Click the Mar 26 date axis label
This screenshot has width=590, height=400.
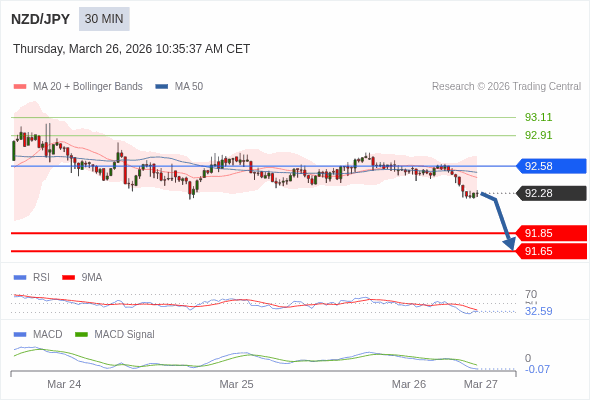click(409, 384)
